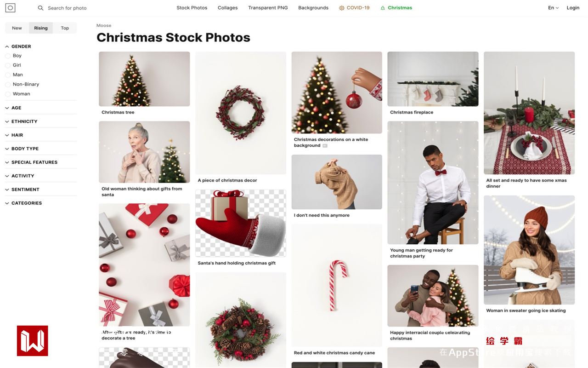Image resolution: width=588 pixels, height=368 pixels.
Task: Click the Moose breadcrumb link
Action: pos(104,25)
